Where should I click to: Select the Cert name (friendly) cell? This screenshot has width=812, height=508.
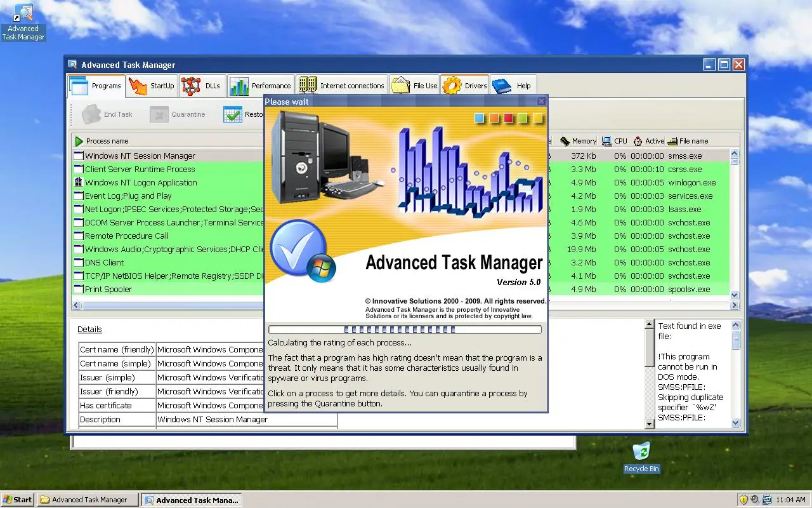click(117, 349)
